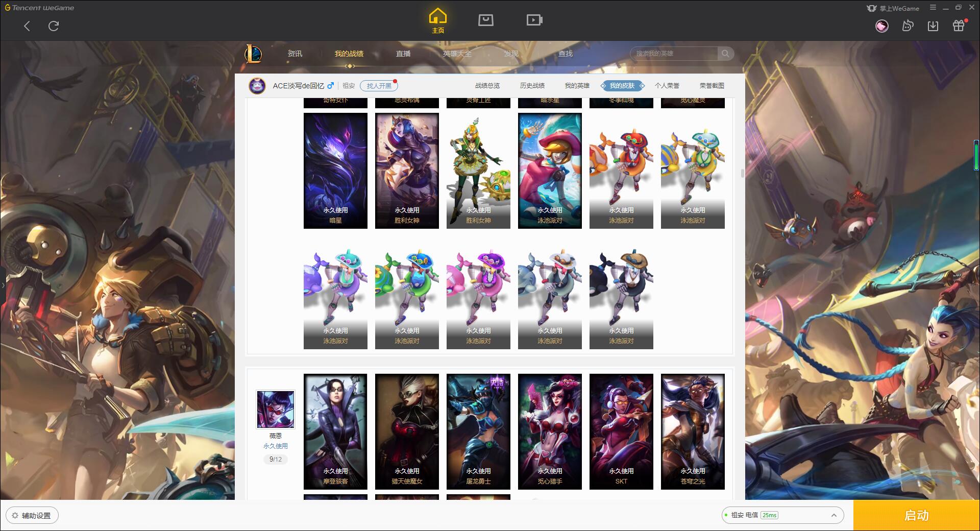The image size is (980, 531).
Task: Open the red-hat 泳池派对 chroma skin
Action: [621, 171]
